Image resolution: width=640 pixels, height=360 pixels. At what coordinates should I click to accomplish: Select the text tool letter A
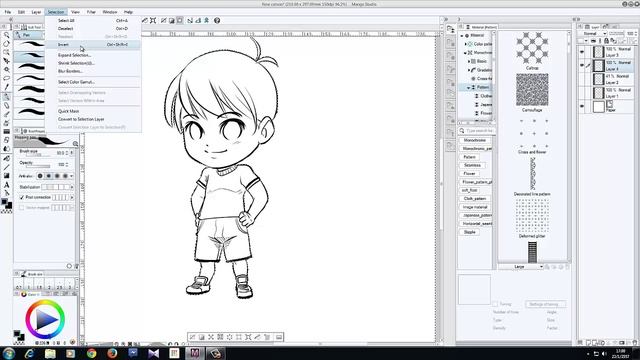pos(7,185)
